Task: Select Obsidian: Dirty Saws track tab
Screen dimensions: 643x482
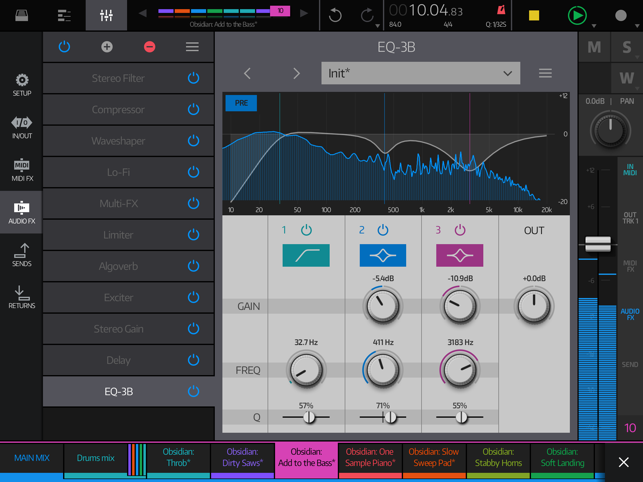Action: coord(242,458)
